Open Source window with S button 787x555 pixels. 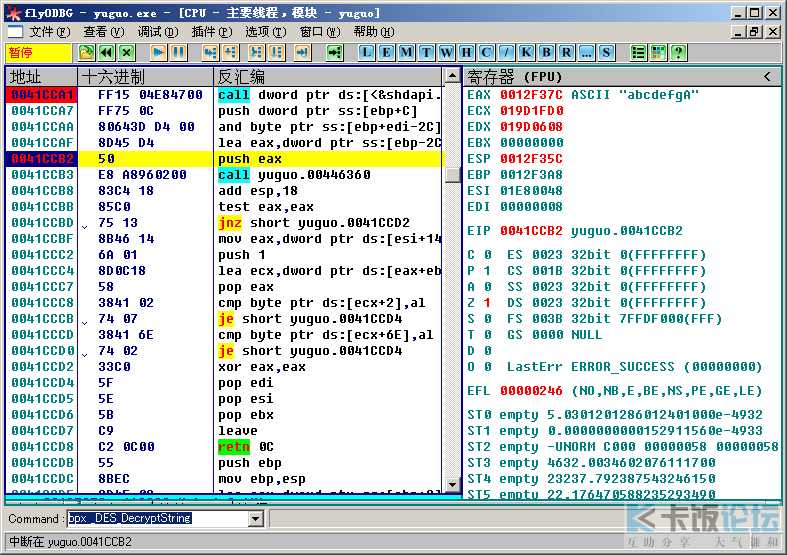click(606, 52)
